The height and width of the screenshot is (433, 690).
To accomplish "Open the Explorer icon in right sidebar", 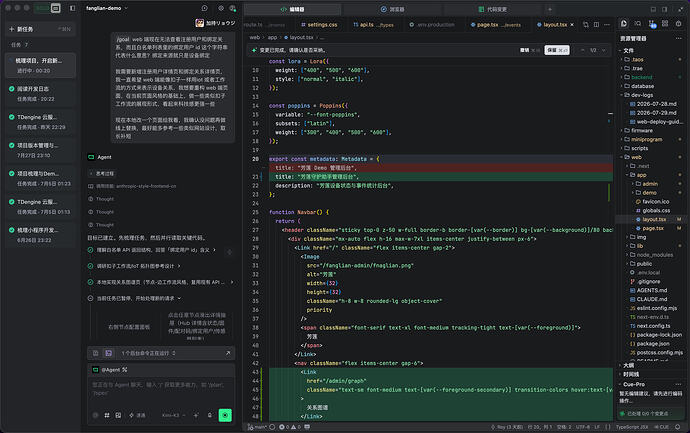I will pos(624,23).
